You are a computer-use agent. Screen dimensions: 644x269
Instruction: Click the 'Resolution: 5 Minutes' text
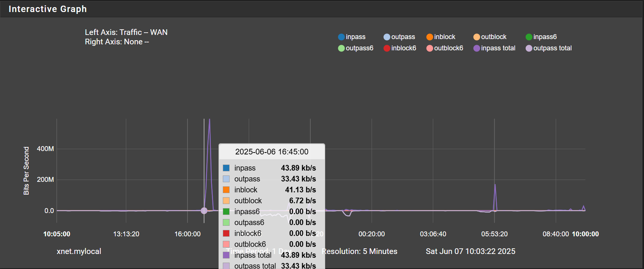(360, 251)
